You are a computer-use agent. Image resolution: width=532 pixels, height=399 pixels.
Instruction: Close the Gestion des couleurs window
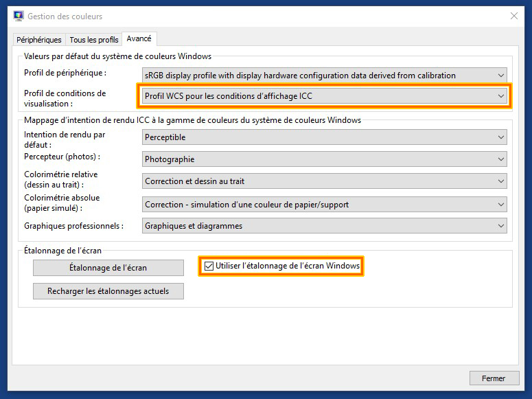point(514,16)
